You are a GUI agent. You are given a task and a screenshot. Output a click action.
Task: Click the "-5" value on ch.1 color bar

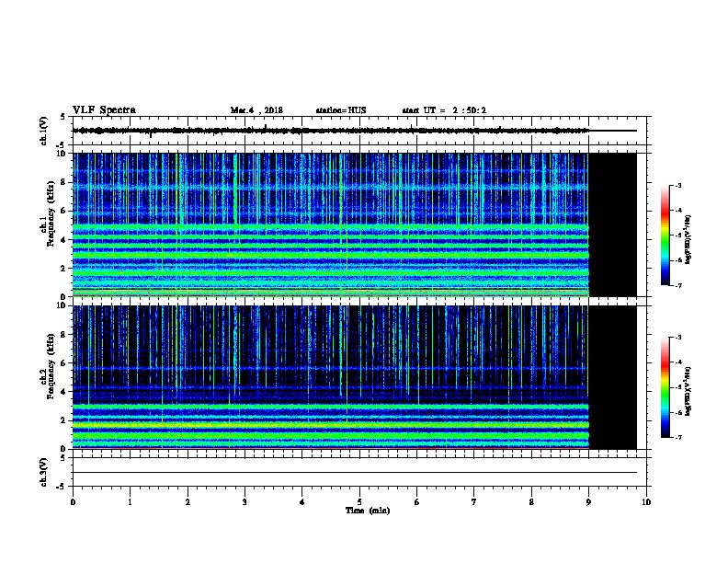(x=677, y=236)
